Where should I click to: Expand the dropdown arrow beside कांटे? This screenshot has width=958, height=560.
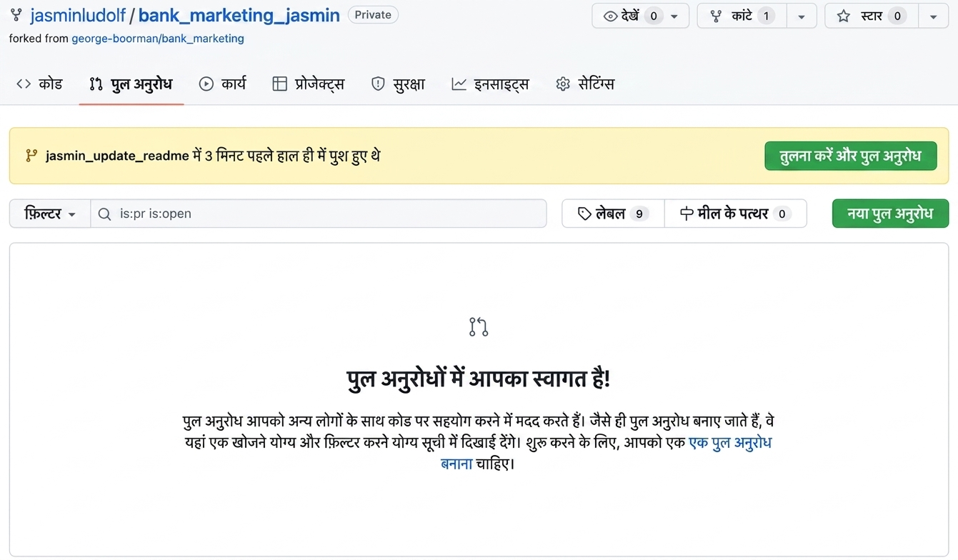[801, 16]
